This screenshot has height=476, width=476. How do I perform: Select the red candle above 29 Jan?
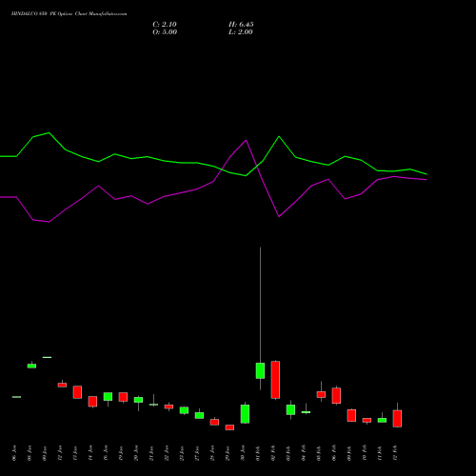click(x=229, y=427)
